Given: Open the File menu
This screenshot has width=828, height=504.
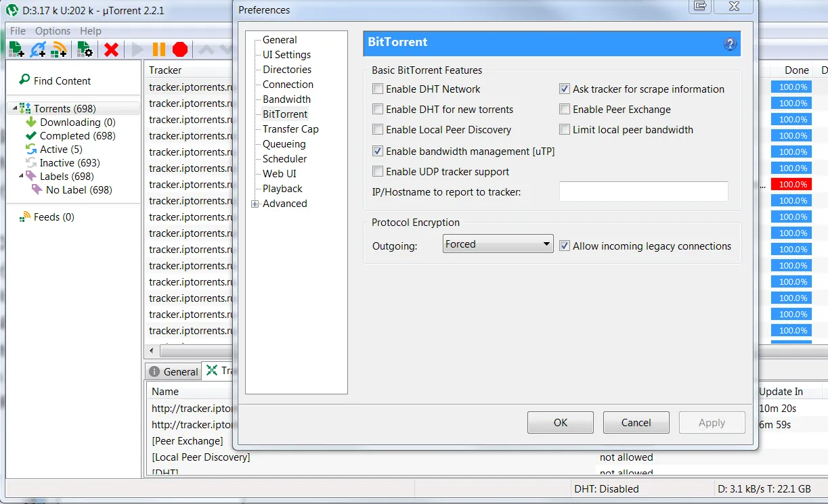Looking at the screenshot, I should point(18,30).
